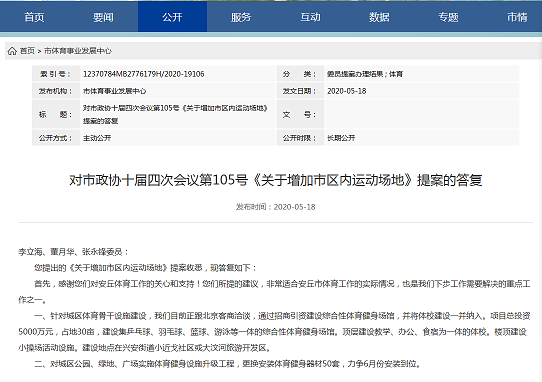Open 市体育事业发展中心 breadcrumb link
This screenshot has width=542, height=382.
[78, 51]
